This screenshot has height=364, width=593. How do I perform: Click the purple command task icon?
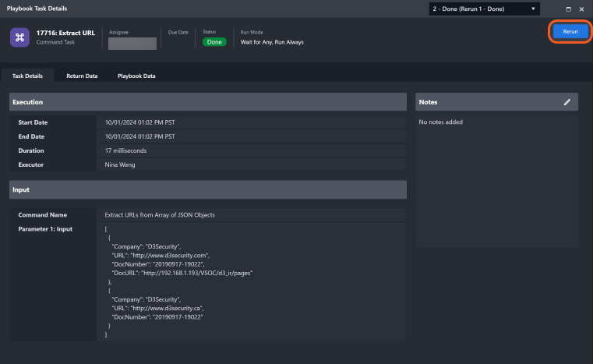coord(20,37)
